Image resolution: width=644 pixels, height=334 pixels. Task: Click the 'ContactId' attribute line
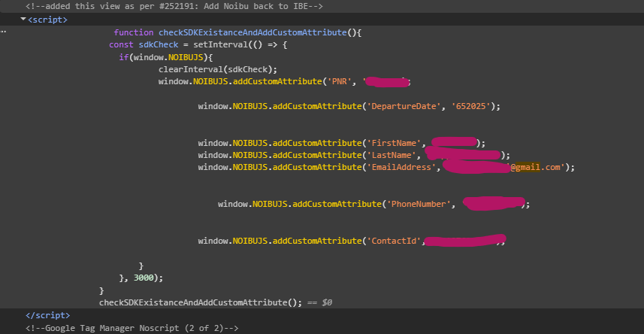click(x=352, y=241)
